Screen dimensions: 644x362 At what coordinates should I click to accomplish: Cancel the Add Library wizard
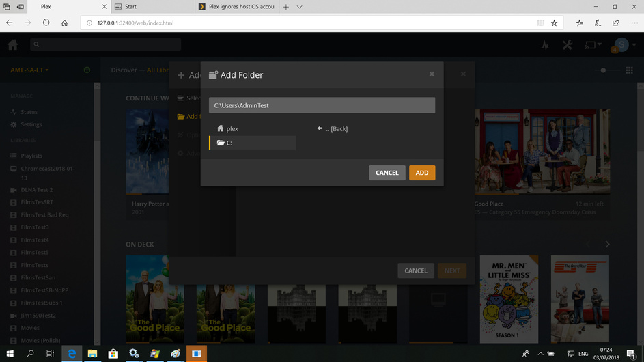[416, 270]
